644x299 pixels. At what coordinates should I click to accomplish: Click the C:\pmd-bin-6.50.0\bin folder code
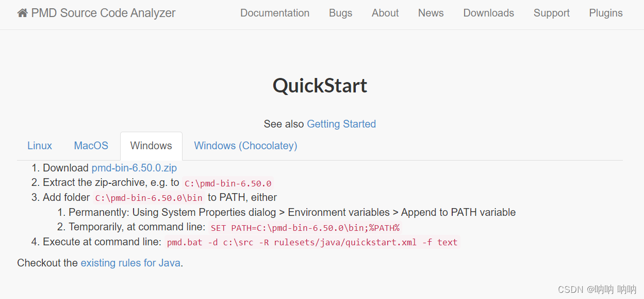[149, 198]
